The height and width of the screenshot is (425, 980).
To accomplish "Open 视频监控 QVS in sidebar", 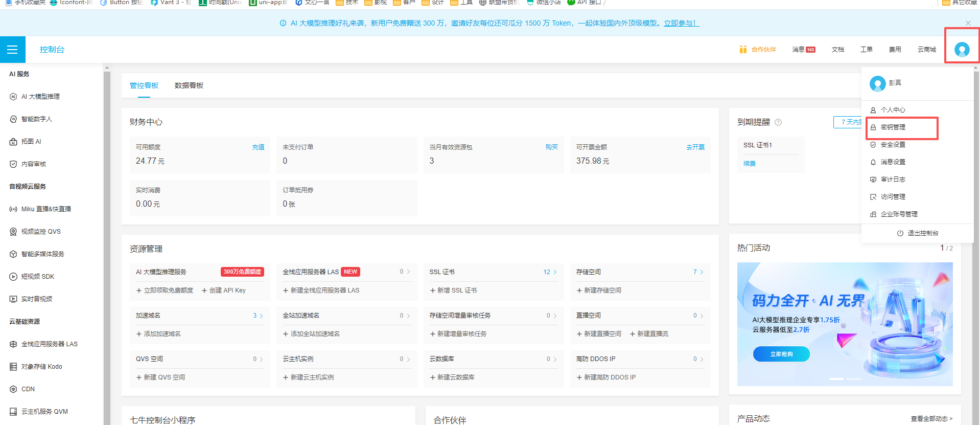I will [41, 232].
